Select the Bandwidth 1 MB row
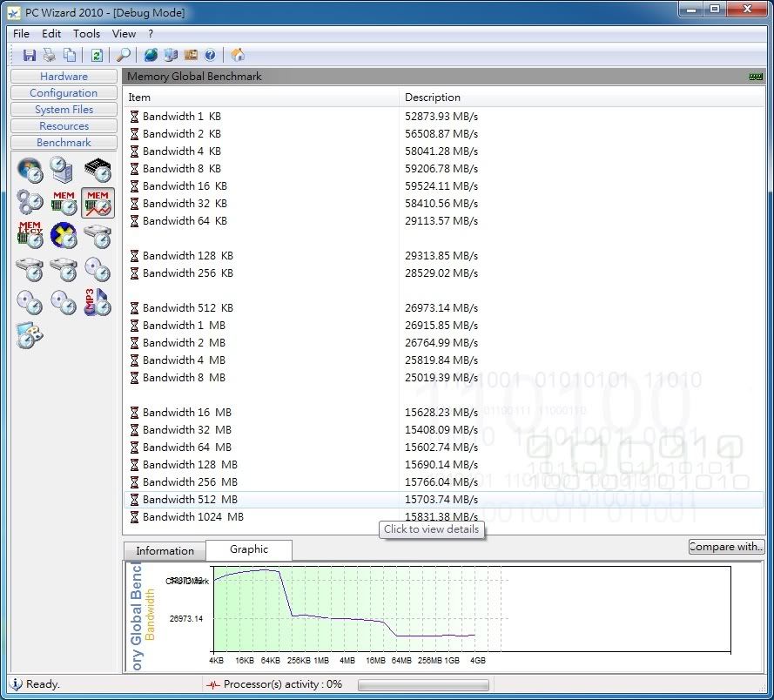 tap(444, 326)
